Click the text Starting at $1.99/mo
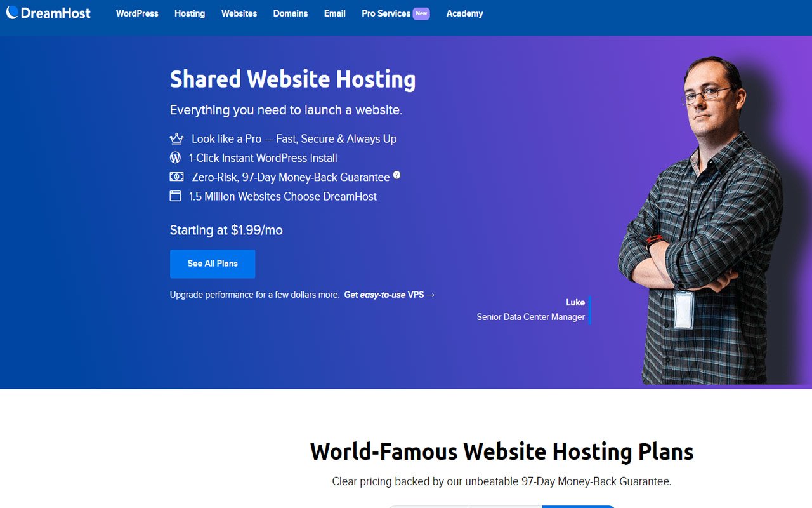Screen dimensions: 812x508 point(226,230)
